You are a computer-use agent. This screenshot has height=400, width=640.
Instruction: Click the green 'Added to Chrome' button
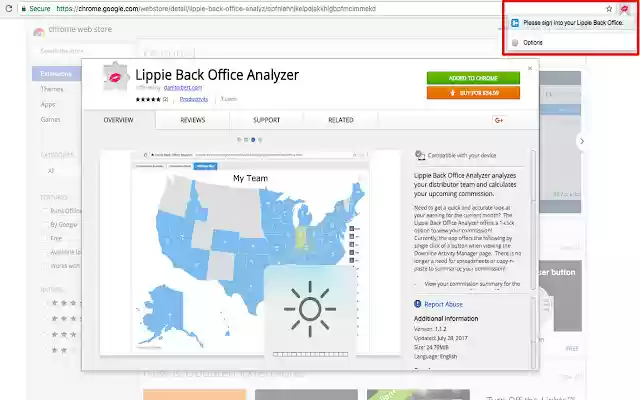click(x=473, y=78)
